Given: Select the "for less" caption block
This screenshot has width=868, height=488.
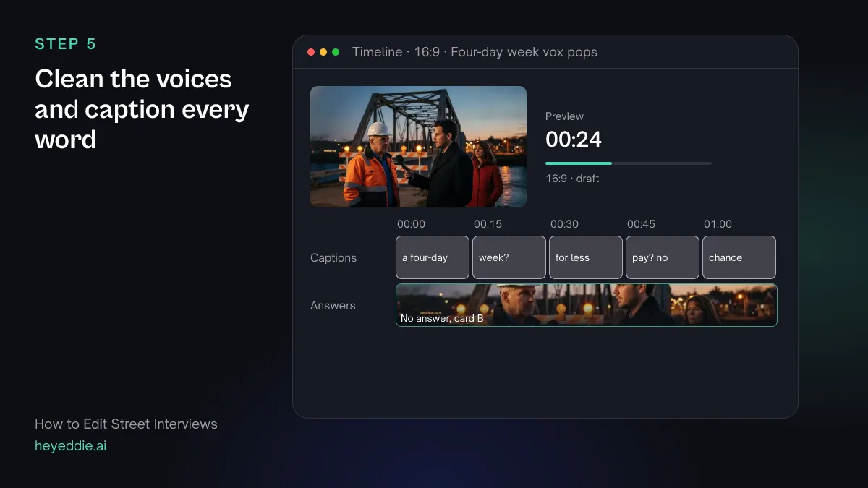Looking at the screenshot, I should coord(586,257).
